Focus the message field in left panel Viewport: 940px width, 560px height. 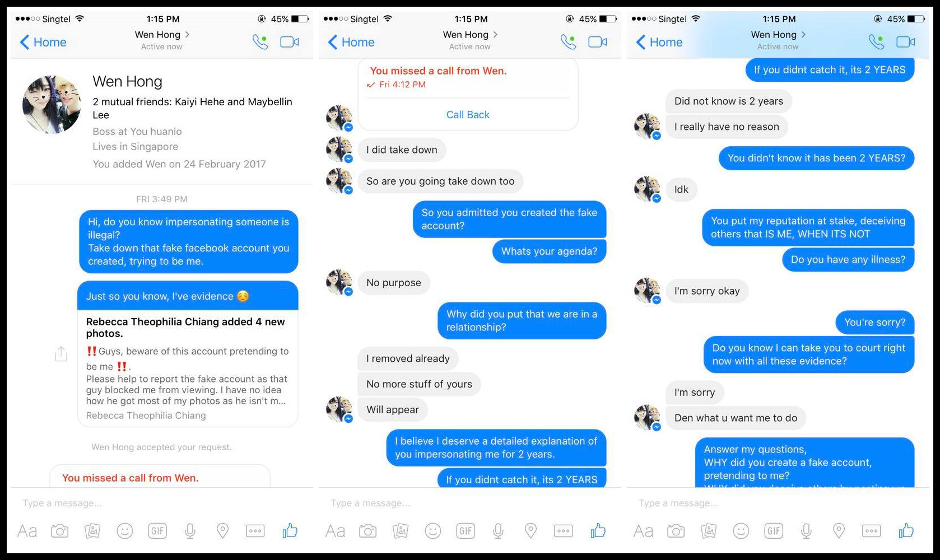click(162, 503)
